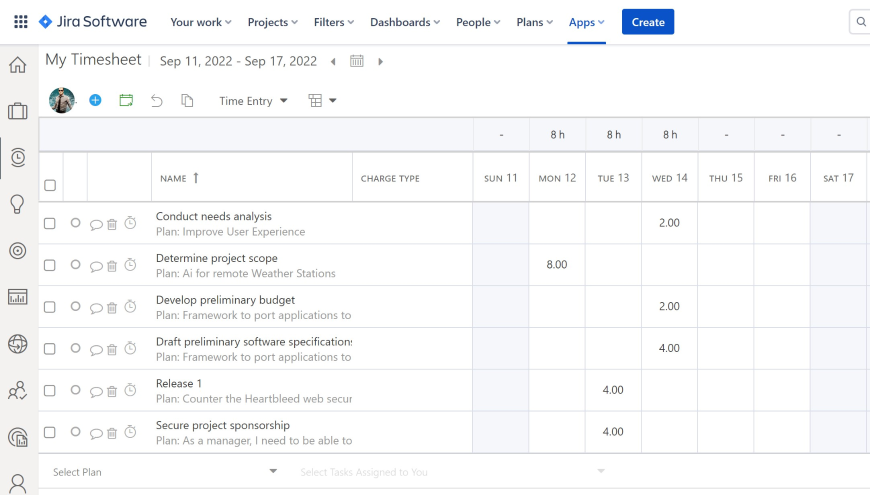Open the Select Plan dropdown
The width and height of the screenshot is (870, 495).
(165, 471)
